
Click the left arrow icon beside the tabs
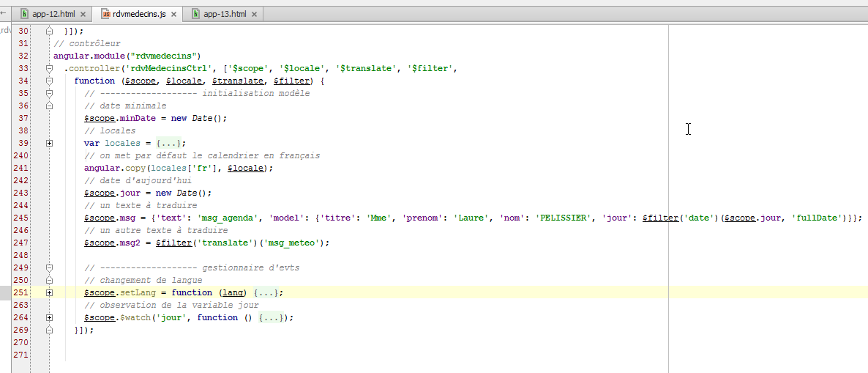point(4,13)
